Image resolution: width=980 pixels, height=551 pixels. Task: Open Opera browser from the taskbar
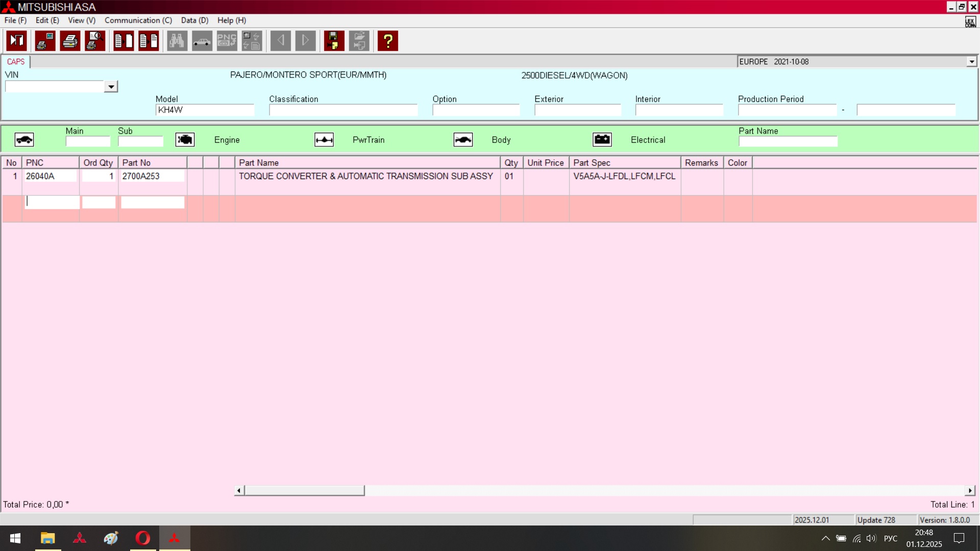pyautogui.click(x=143, y=538)
